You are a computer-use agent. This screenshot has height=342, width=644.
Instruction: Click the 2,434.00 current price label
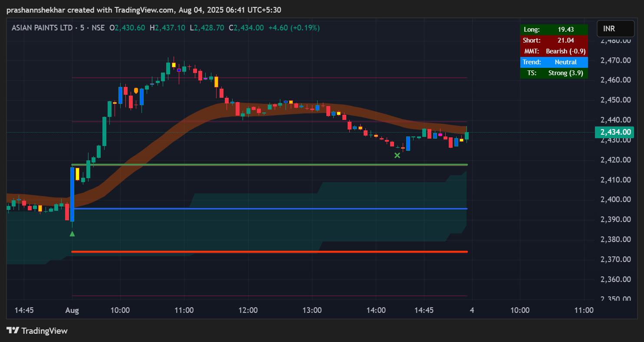tap(614, 132)
